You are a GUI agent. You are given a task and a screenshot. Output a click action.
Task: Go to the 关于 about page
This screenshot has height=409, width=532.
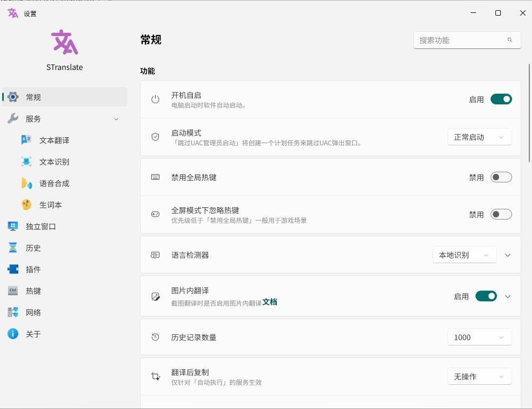tap(33, 334)
